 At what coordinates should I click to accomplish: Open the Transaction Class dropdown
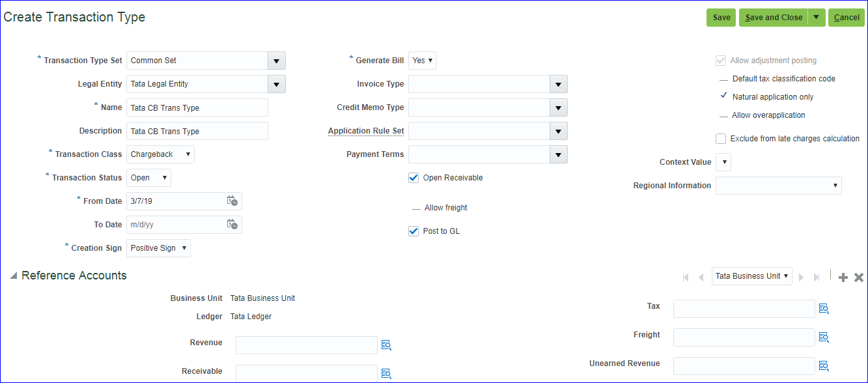(x=188, y=154)
